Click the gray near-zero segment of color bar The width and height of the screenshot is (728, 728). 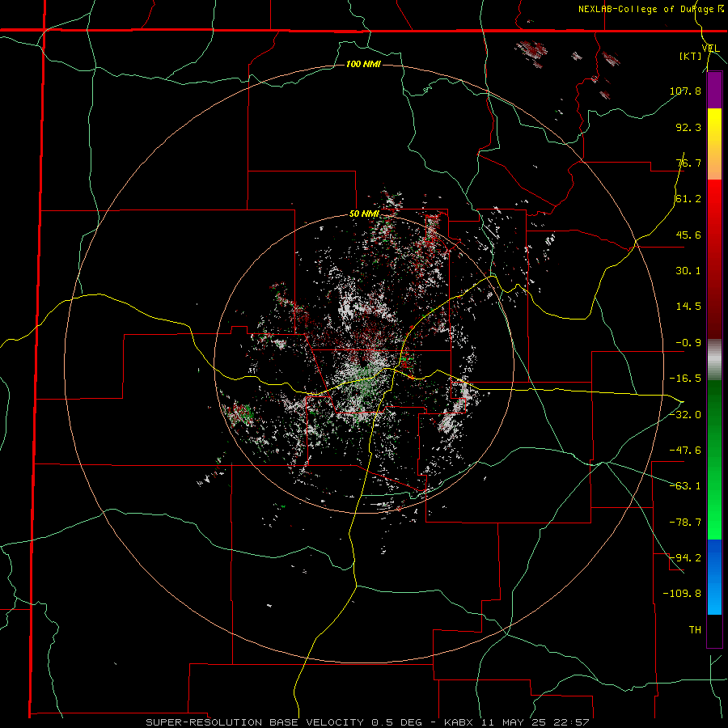click(714, 359)
